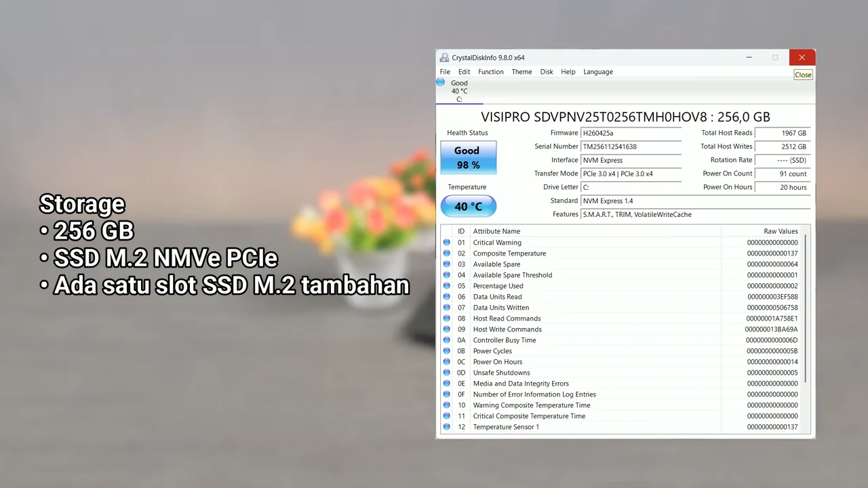
Task: Click the Serial Number field TM256112541638
Action: coord(631,147)
